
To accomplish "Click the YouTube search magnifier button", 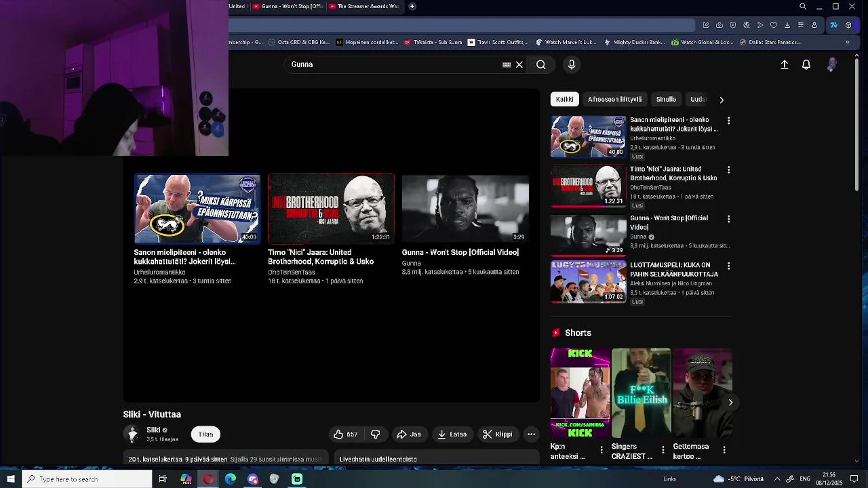I will click(x=541, y=64).
